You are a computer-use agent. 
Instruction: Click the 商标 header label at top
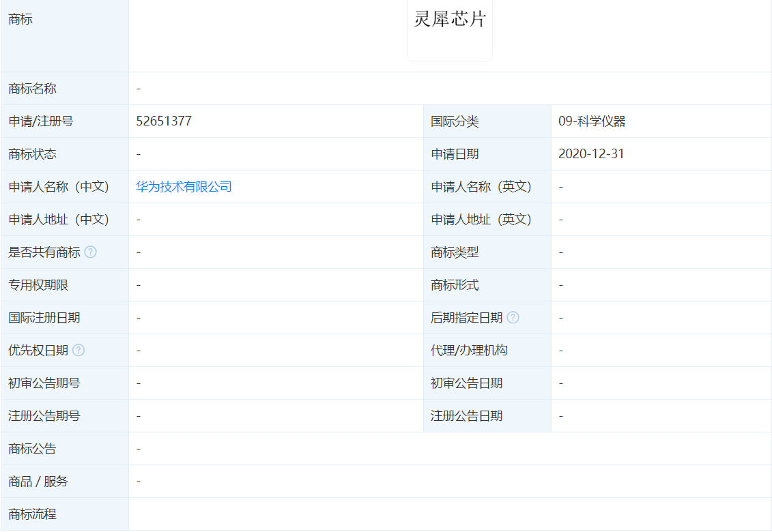tap(20, 18)
